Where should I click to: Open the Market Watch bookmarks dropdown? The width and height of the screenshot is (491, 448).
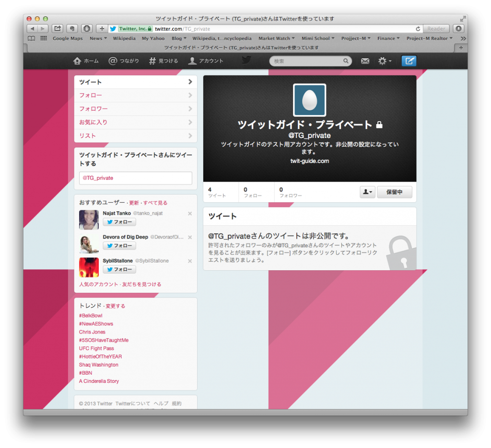277,38
